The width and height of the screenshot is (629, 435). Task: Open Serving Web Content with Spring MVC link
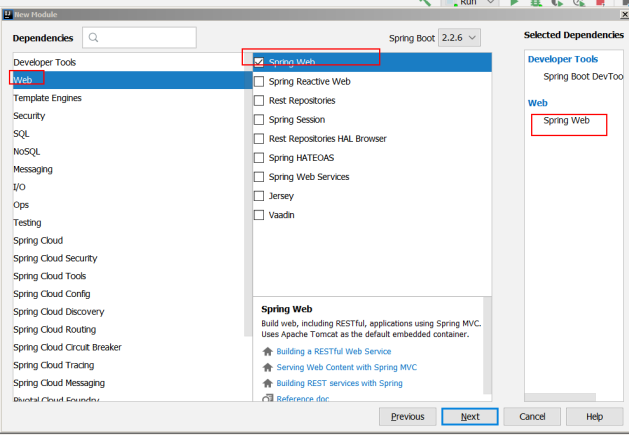[347, 367]
